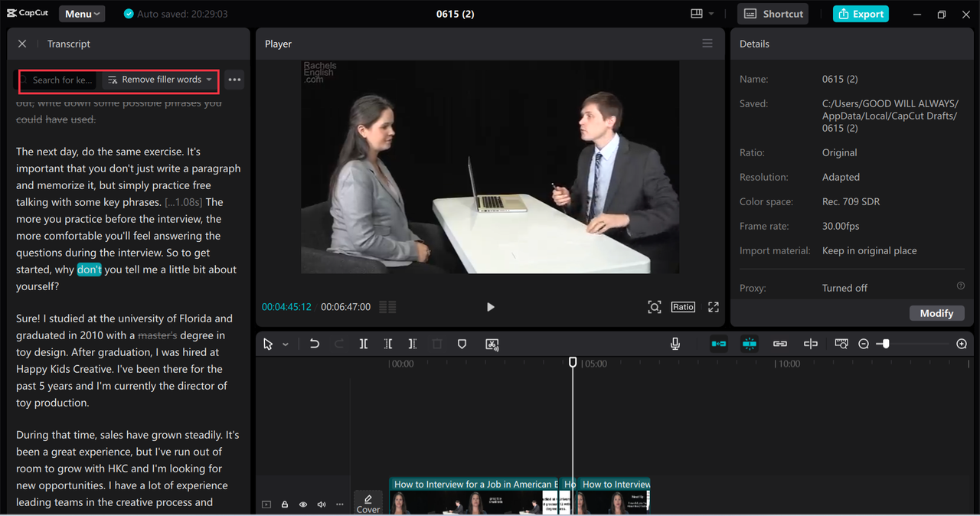The width and height of the screenshot is (980, 516).
Task: Toggle the linkage chain icon
Action: pos(780,345)
